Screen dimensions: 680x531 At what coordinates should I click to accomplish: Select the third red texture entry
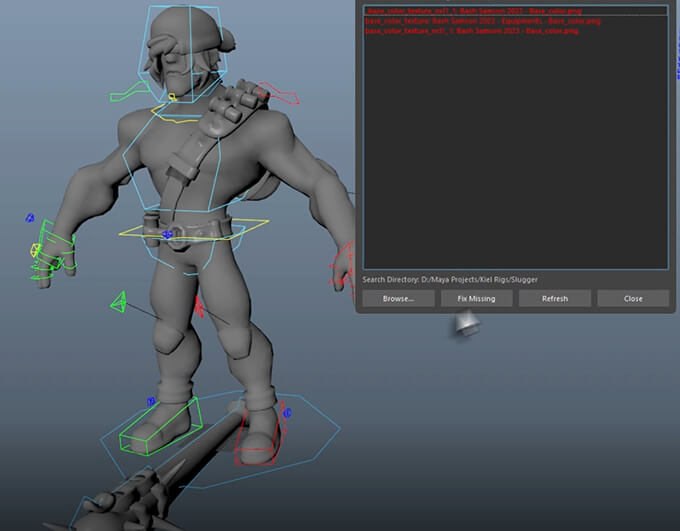471,31
